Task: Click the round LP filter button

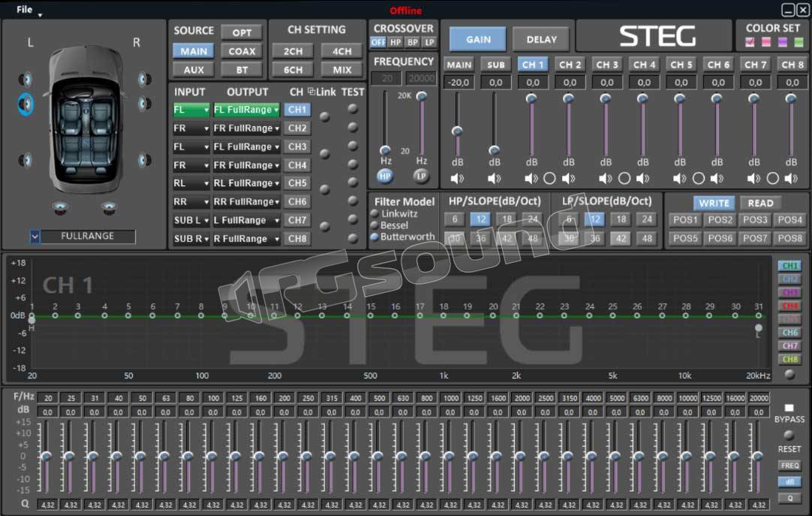Action: (x=421, y=177)
